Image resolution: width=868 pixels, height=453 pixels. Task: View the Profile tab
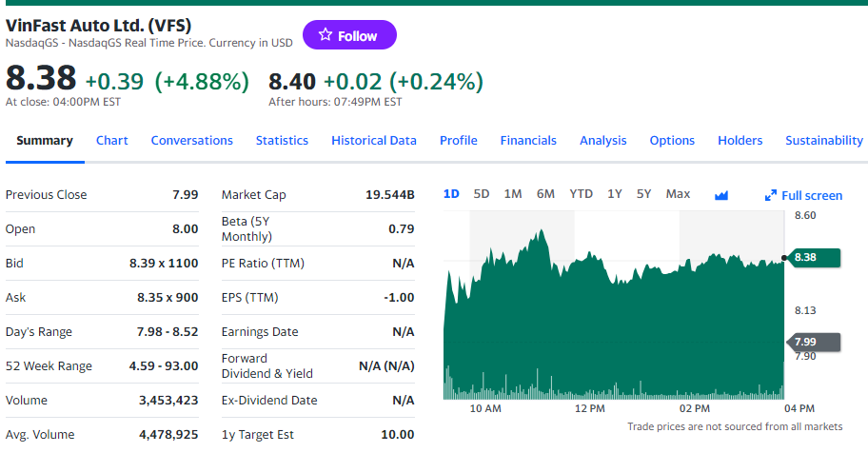[458, 140]
